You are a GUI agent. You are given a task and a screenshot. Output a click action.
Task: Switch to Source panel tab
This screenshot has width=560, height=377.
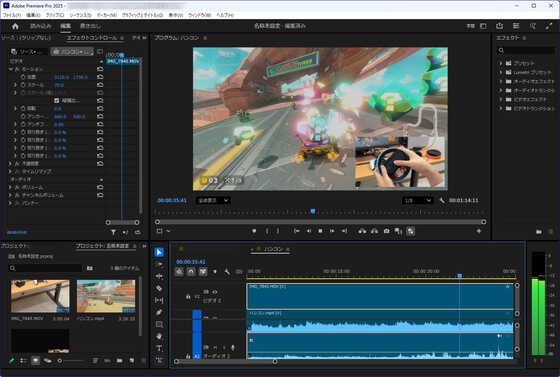click(26, 38)
